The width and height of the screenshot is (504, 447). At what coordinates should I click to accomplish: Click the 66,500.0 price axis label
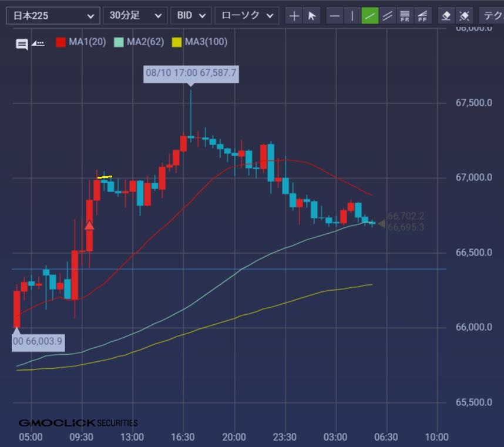pos(474,253)
